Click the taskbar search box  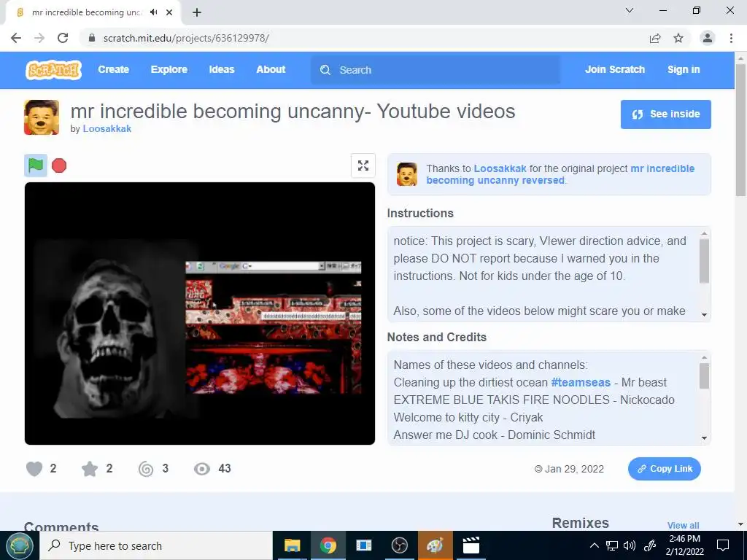pos(156,545)
